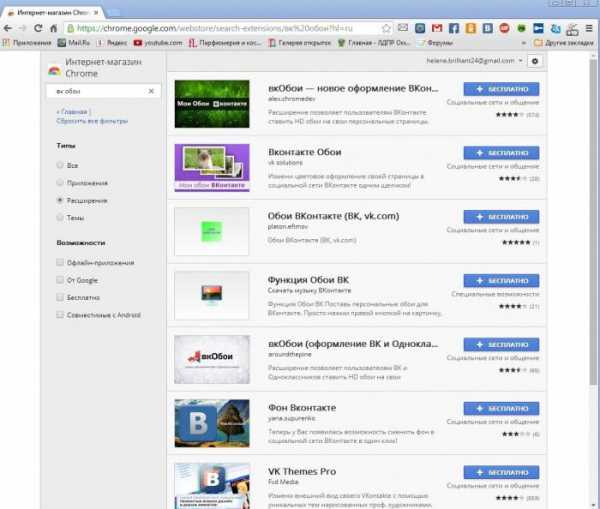600x509 pixels.
Task: Select the Все type radio button
Action: 60,165
